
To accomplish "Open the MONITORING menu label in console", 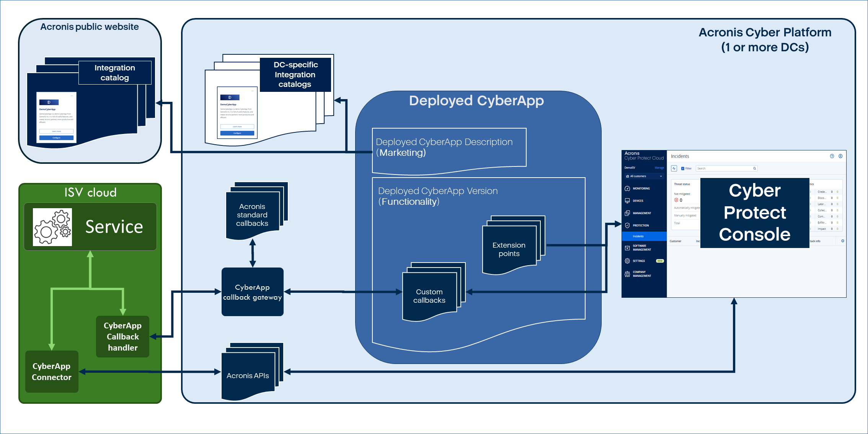I will pos(641,188).
